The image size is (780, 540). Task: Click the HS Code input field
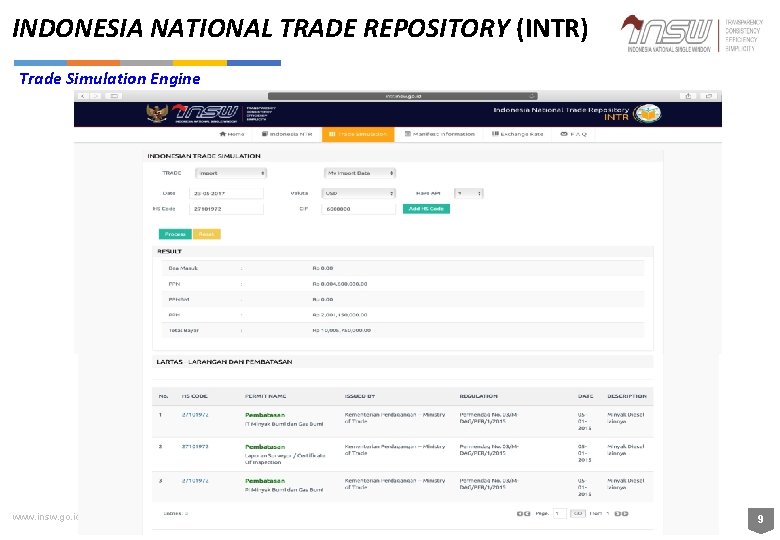click(226, 209)
